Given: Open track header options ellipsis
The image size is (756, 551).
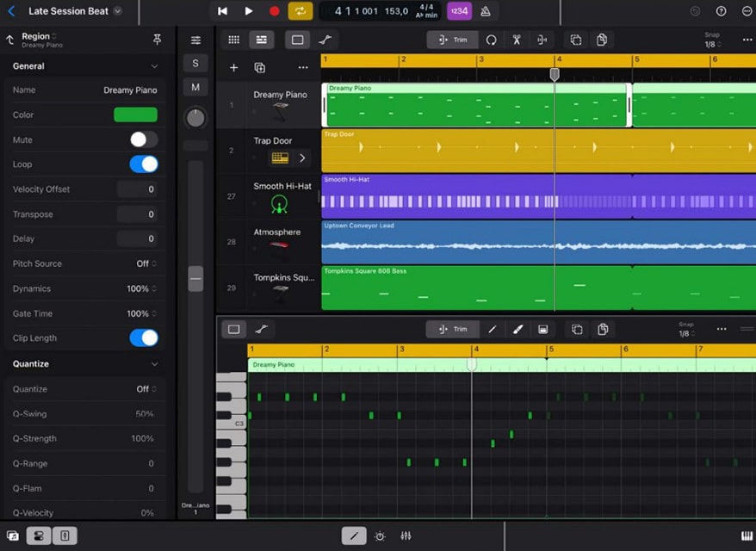Looking at the screenshot, I should click(x=303, y=67).
